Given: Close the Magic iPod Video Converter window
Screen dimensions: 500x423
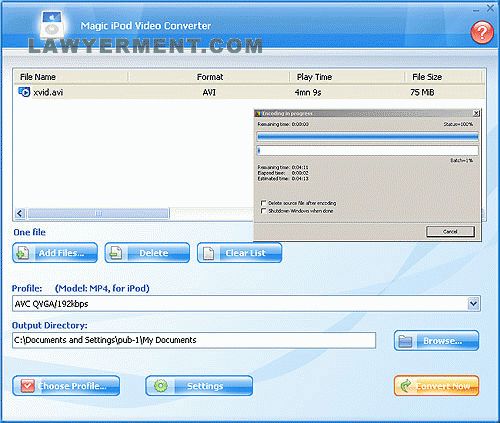Looking at the screenshot, I should pos(490,8).
